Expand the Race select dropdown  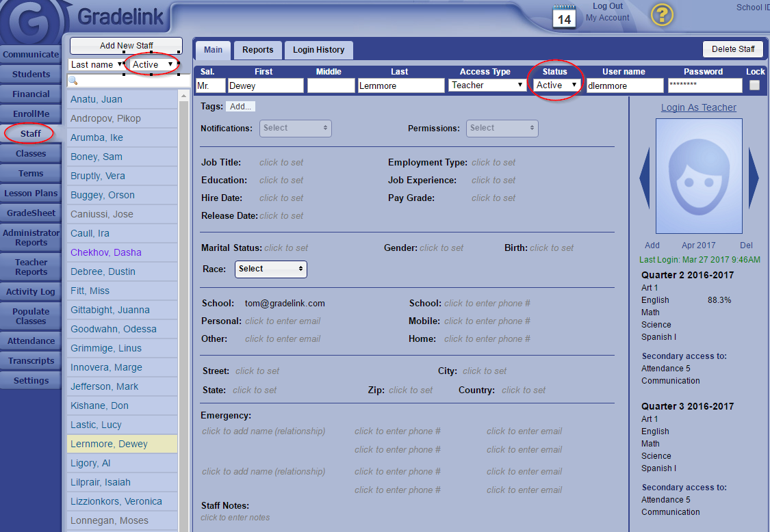(x=271, y=269)
